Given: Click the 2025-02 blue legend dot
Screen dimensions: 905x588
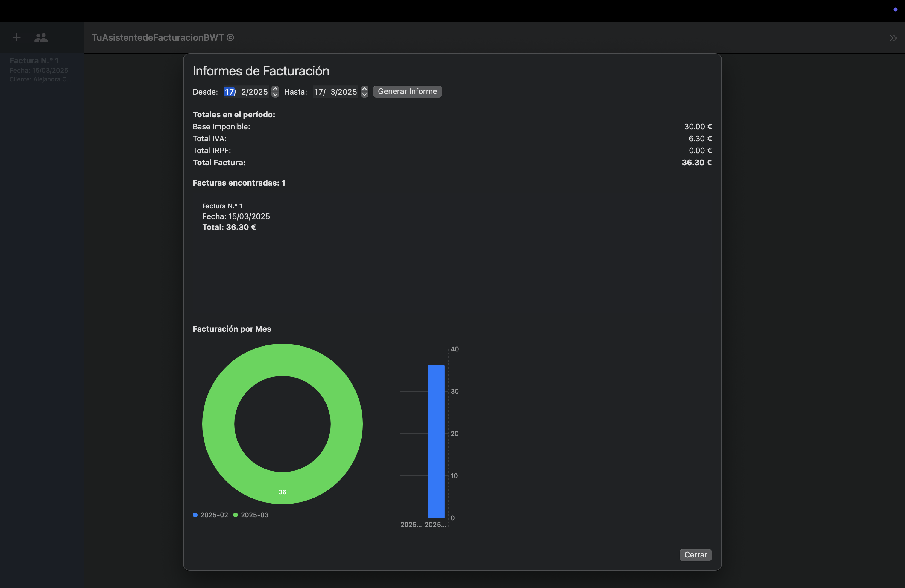Looking at the screenshot, I should pos(195,515).
